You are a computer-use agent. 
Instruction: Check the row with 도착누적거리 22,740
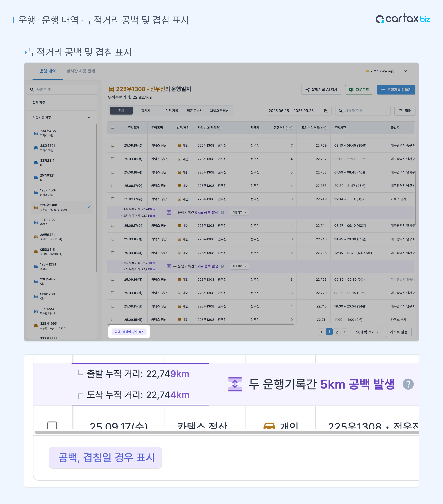coord(113,239)
